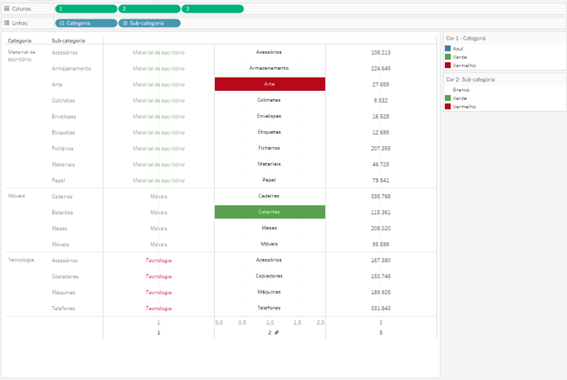
Task: Click black Mesas label in the middle column
Action: [269, 228]
